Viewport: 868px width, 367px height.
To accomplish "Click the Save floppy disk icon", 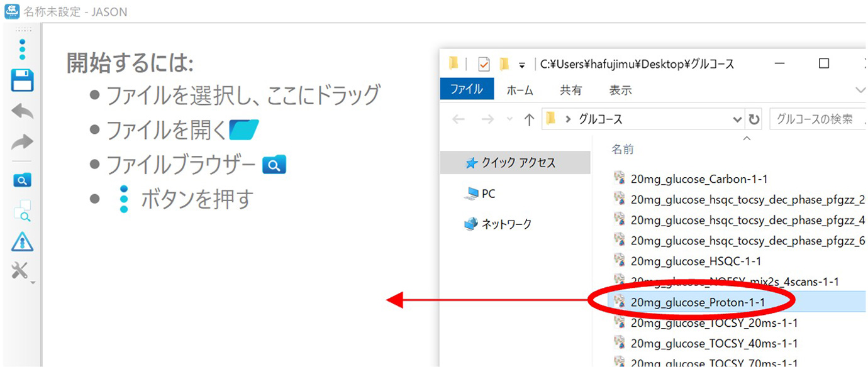I will [22, 80].
